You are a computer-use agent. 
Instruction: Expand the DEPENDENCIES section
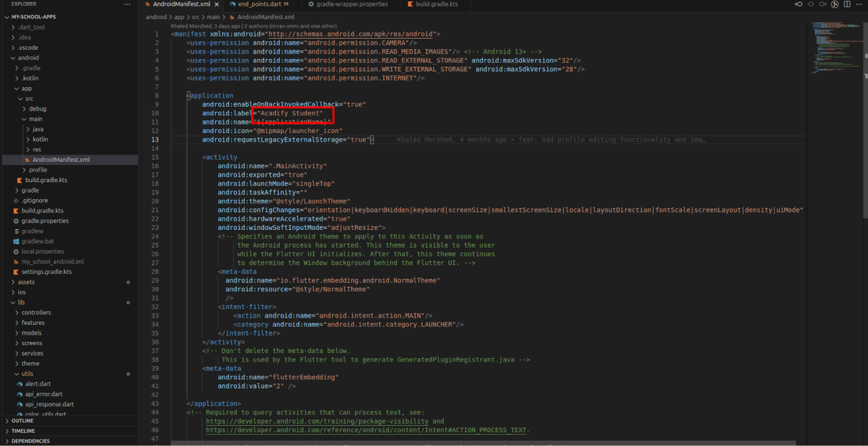[30, 441]
